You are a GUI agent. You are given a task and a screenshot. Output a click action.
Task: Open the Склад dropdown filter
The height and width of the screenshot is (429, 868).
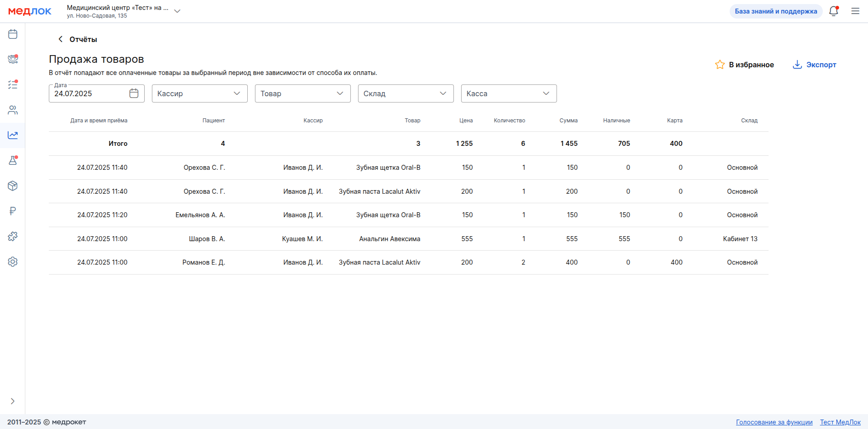tap(406, 93)
